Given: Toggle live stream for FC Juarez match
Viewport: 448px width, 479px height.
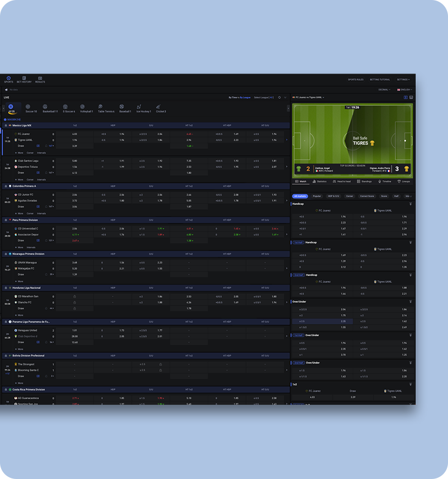Looking at the screenshot, I should click(x=38, y=146).
